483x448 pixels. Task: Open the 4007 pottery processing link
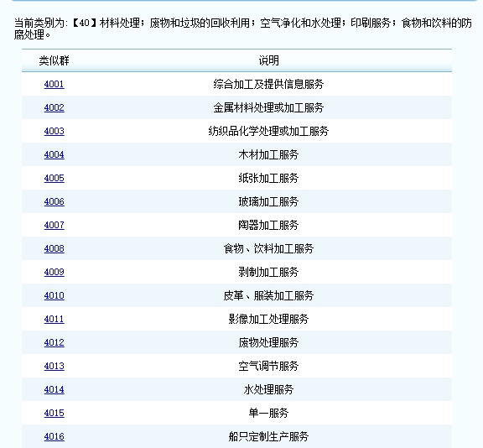point(54,225)
